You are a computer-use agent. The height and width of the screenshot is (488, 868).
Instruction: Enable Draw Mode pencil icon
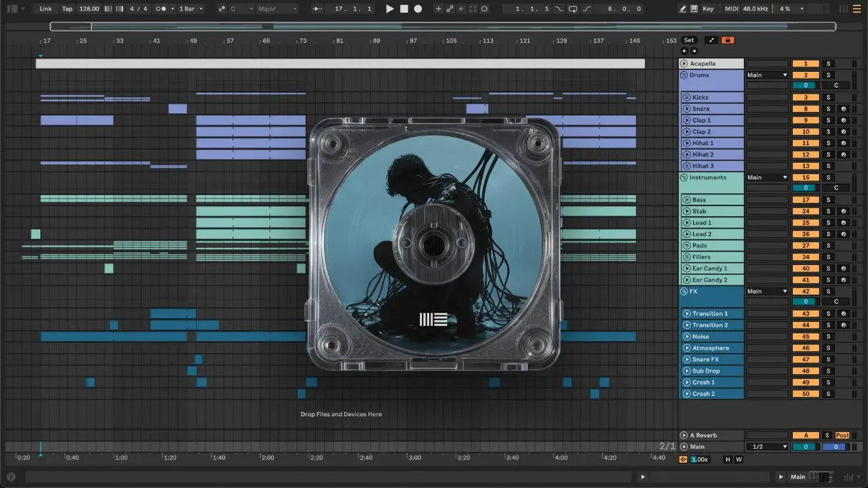(x=682, y=9)
